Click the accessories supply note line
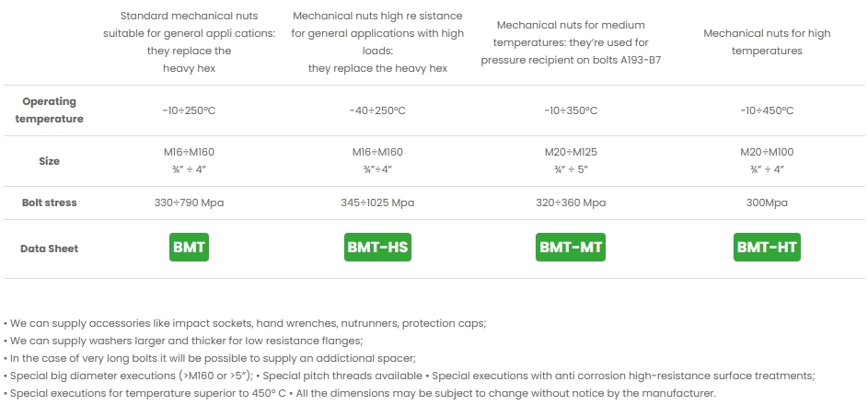 245,323
